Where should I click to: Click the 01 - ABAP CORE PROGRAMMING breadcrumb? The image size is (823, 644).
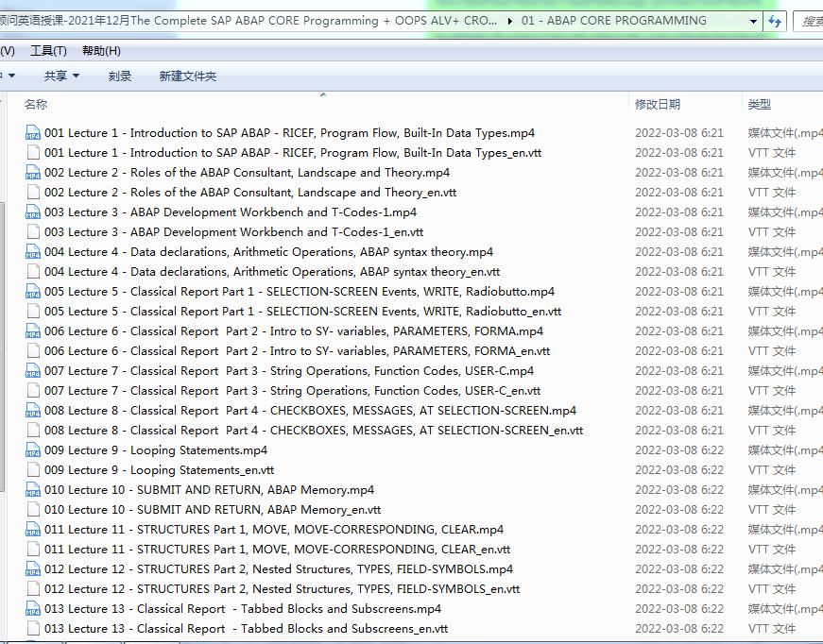[x=613, y=21]
